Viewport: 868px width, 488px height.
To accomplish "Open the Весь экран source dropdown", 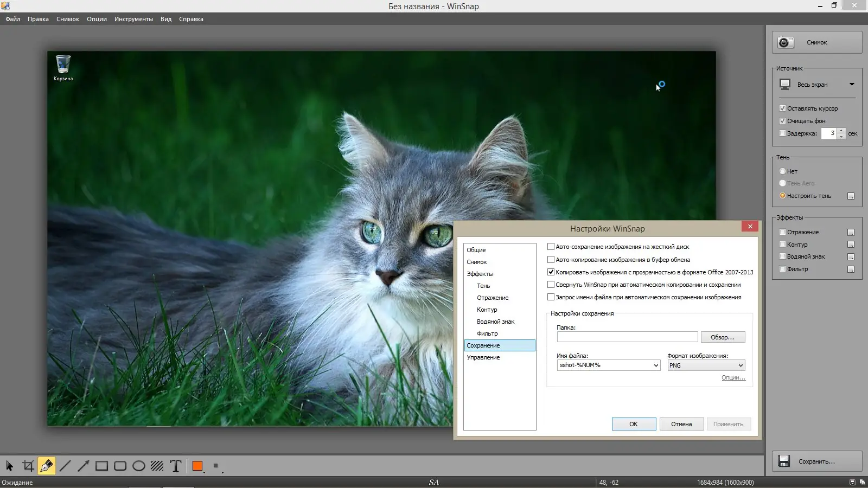I will pos(851,85).
